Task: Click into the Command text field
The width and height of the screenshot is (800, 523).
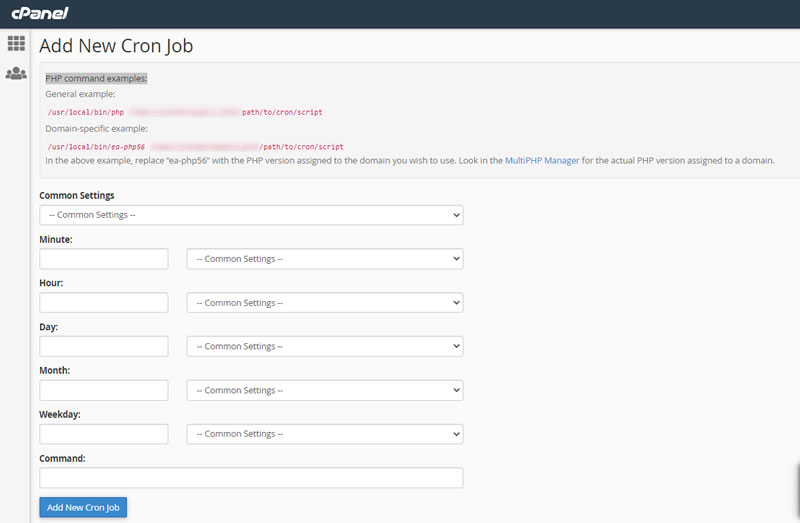Action: (x=251, y=478)
